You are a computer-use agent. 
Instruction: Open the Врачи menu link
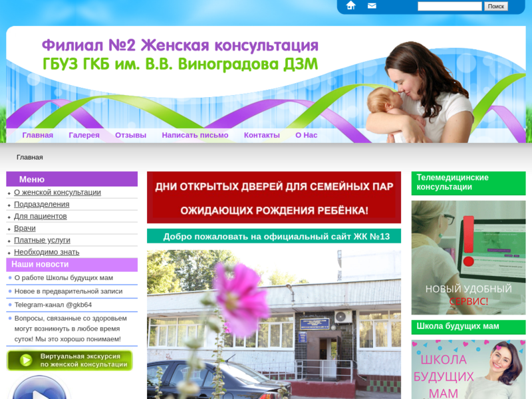25,228
